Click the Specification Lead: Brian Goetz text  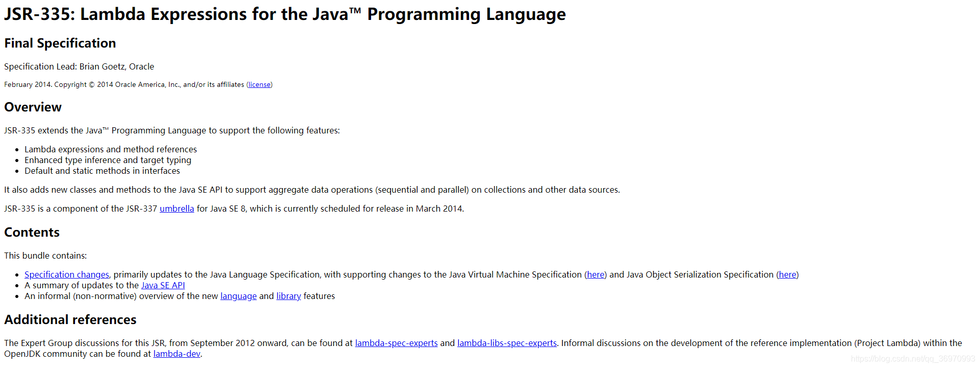(x=79, y=66)
